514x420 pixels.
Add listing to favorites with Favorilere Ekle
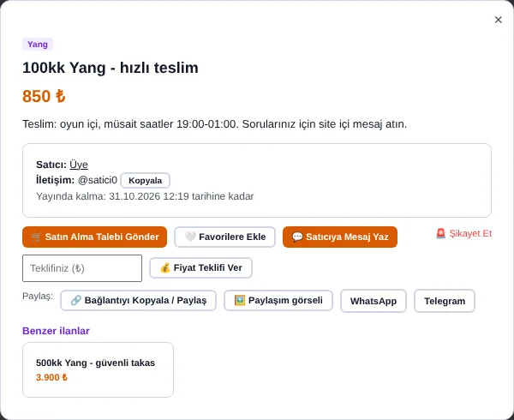224,237
